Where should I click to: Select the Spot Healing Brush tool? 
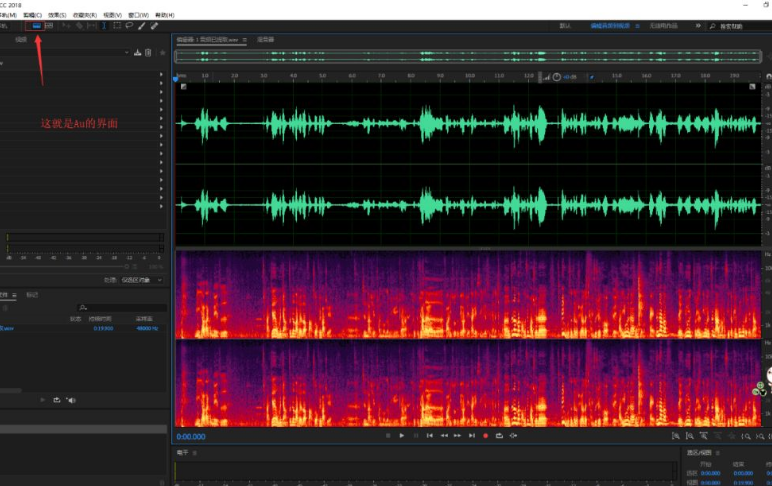pos(154,26)
